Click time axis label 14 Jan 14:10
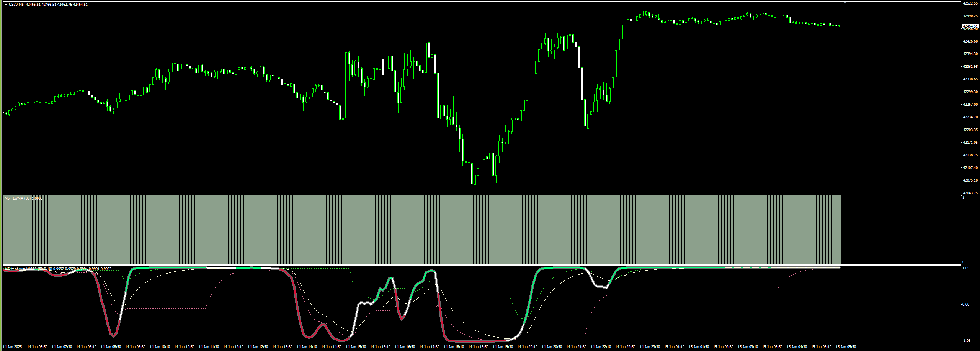The width and height of the screenshot is (980, 351). (307, 347)
